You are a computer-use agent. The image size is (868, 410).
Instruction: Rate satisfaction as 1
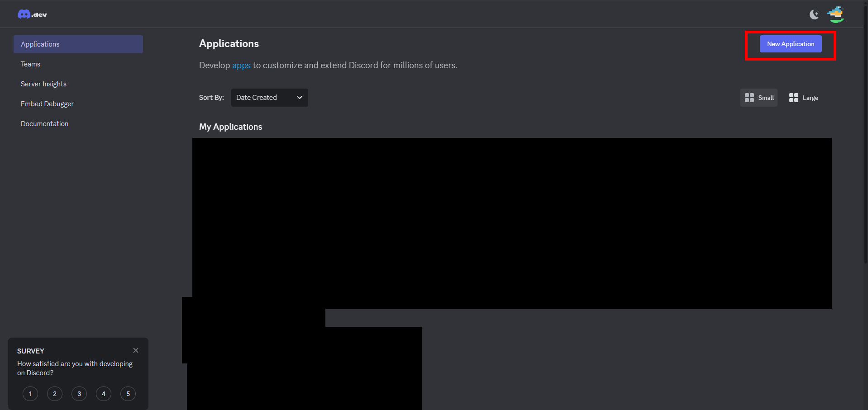tap(30, 394)
